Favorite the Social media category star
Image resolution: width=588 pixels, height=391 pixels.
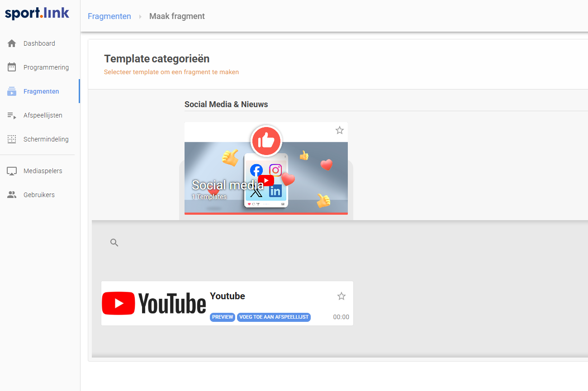pyautogui.click(x=340, y=130)
